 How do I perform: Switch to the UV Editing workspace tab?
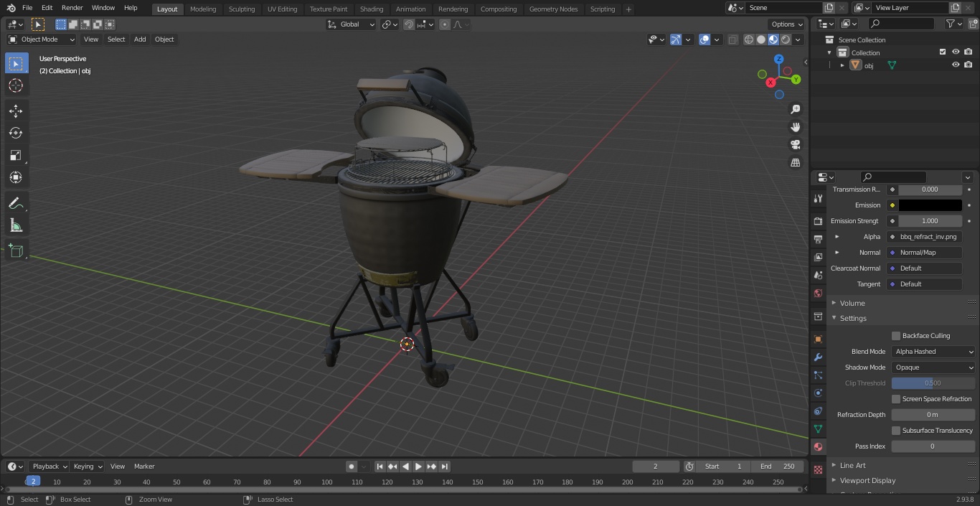click(282, 9)
